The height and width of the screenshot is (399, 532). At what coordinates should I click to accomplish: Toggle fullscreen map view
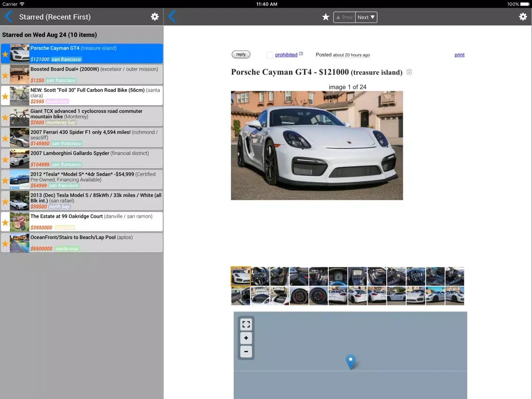point(246,325)
